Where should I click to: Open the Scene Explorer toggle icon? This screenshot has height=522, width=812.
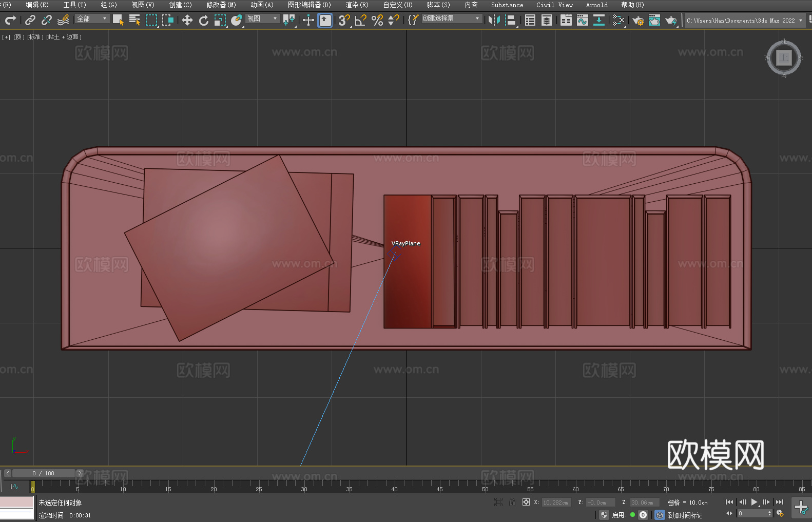(530, 20)
